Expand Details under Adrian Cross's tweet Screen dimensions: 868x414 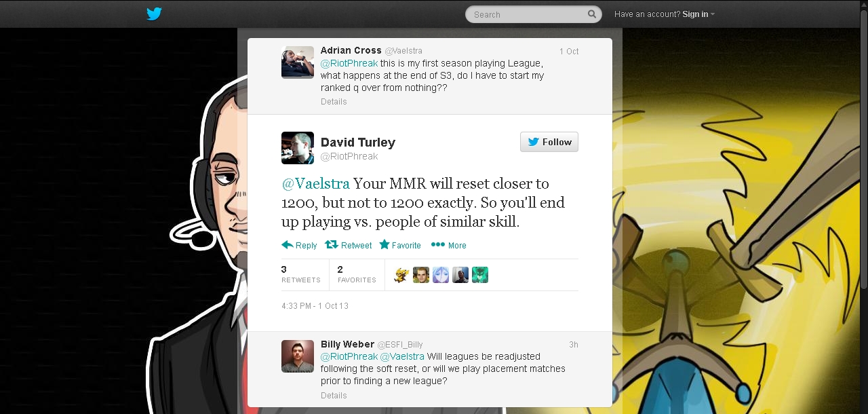point(334,102)
